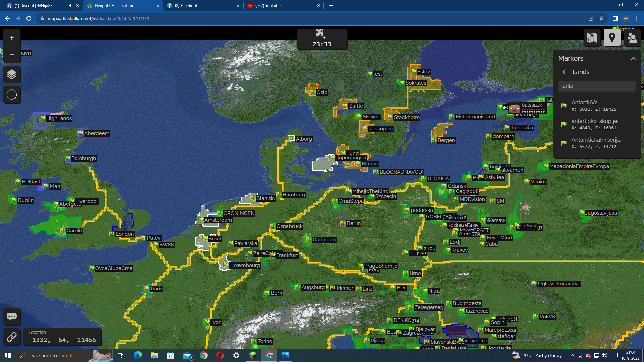Click the marker search field
644x362 pixels.
click(597, 86)
